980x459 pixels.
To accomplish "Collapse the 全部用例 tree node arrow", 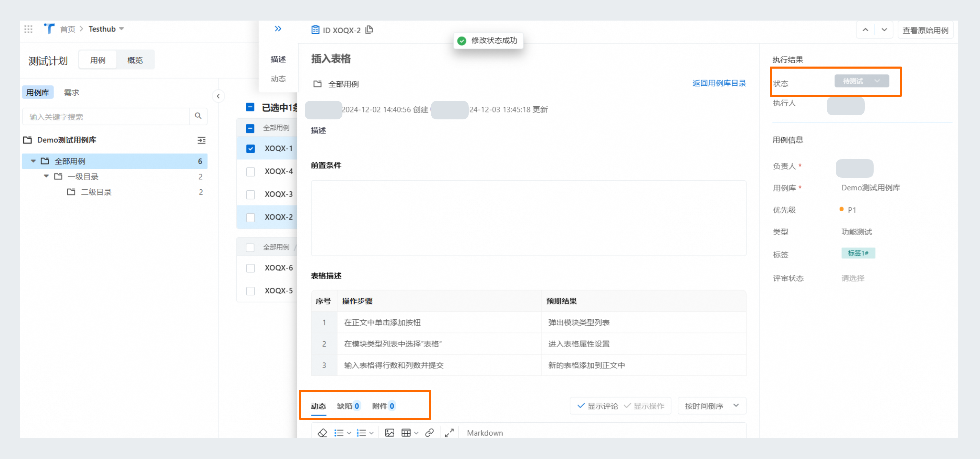I will click(x=33, y=161).
